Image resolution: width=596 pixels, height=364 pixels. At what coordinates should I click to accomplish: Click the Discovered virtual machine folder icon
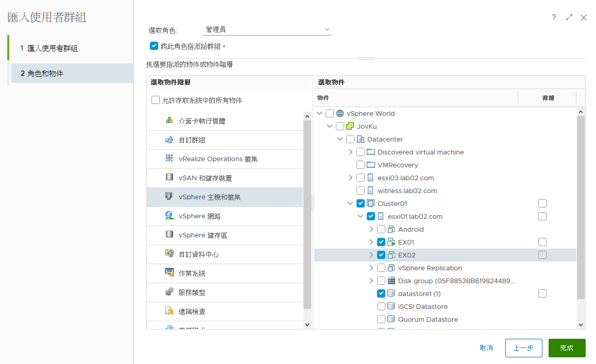370,152
